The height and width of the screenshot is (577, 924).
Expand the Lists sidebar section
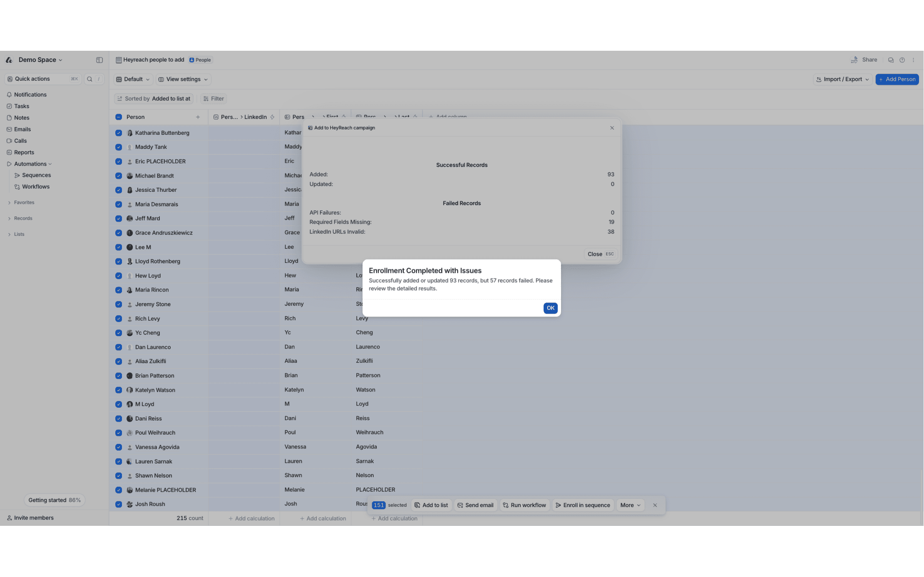tap(19, 234)
